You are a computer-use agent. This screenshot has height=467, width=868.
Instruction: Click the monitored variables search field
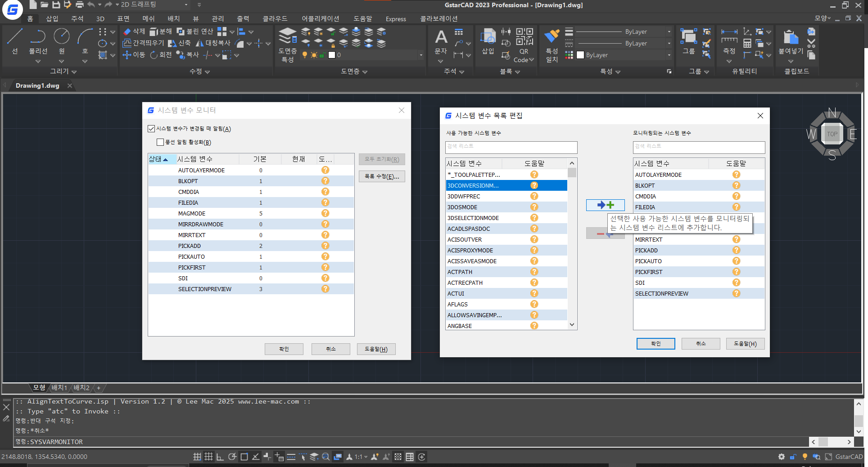pyautogui.click(x=699, y=147)
